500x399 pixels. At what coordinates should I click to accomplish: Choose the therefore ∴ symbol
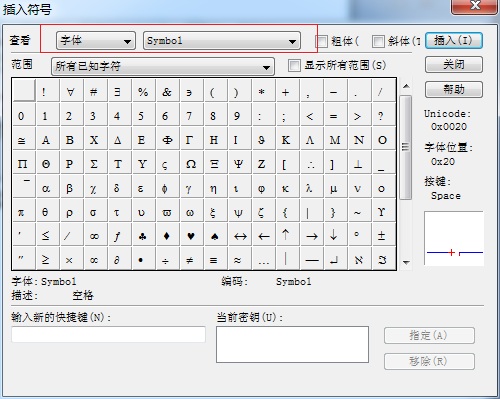(311, 164)
